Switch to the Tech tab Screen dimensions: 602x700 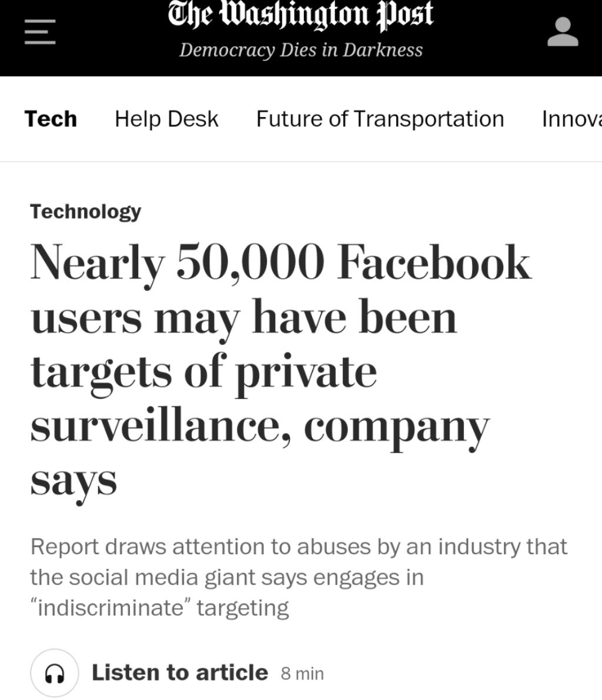pos(51,119)
